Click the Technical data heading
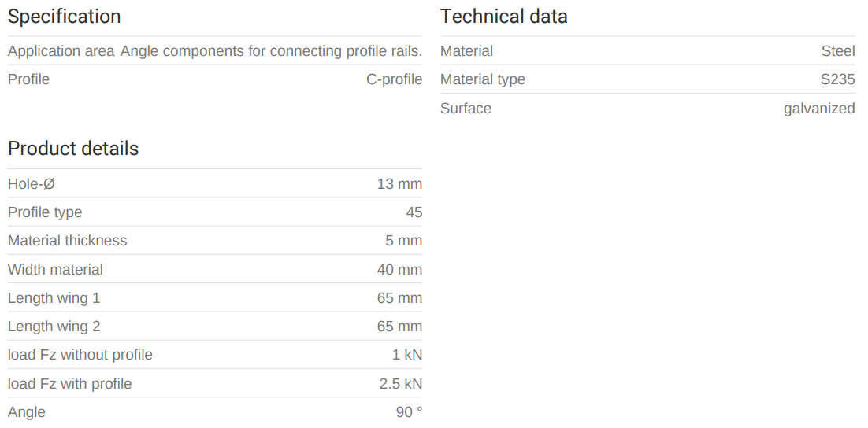The height and width of the screenshot is (428, 868). [503, 17]
